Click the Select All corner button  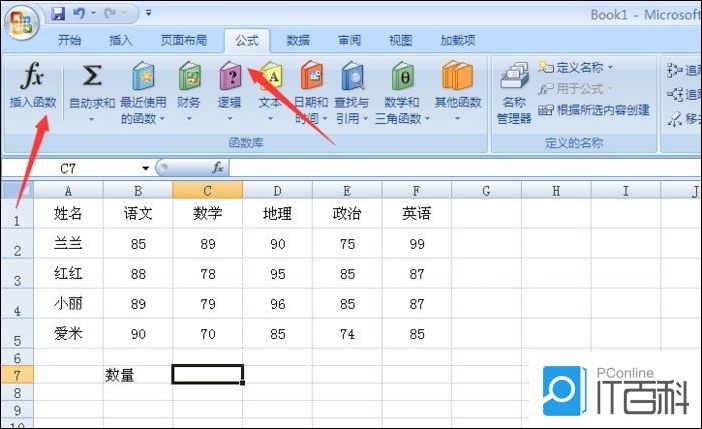pyautogui.click(x=17, y=190)
